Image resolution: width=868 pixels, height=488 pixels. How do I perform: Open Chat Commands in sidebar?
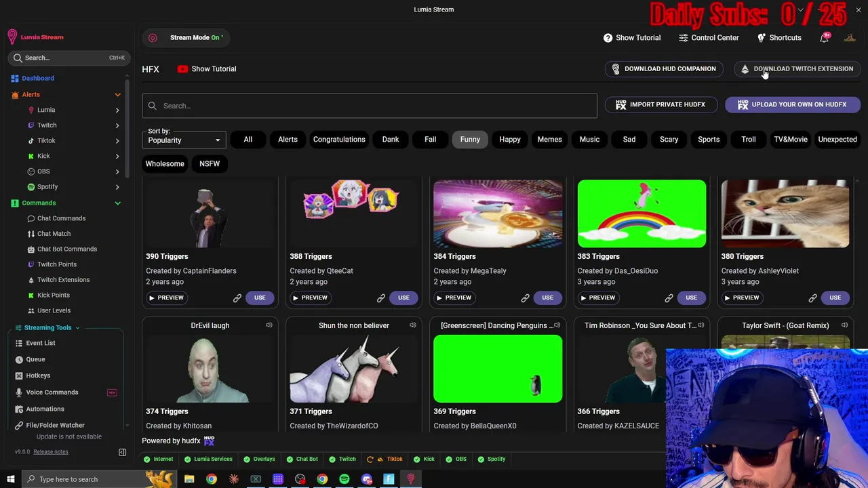[x=61, y=218]
